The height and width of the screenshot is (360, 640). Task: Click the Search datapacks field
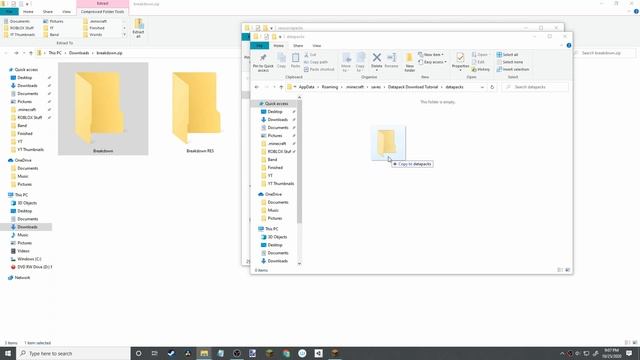[x=535, y=87]
